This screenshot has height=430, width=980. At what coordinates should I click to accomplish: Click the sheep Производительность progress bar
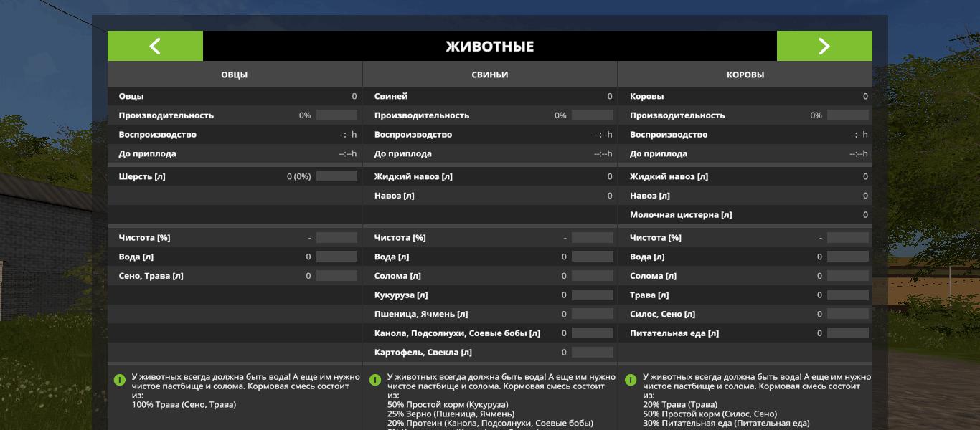[336, 115]
